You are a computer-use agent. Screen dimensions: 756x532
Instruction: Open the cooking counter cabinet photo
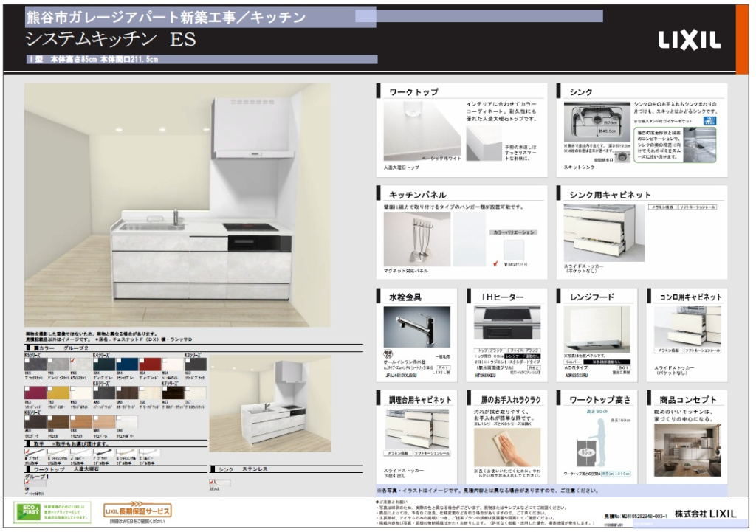coord(417,429)
